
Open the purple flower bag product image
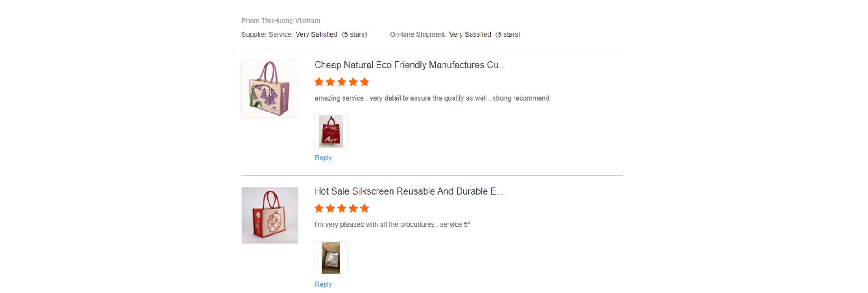coord(270,89)
